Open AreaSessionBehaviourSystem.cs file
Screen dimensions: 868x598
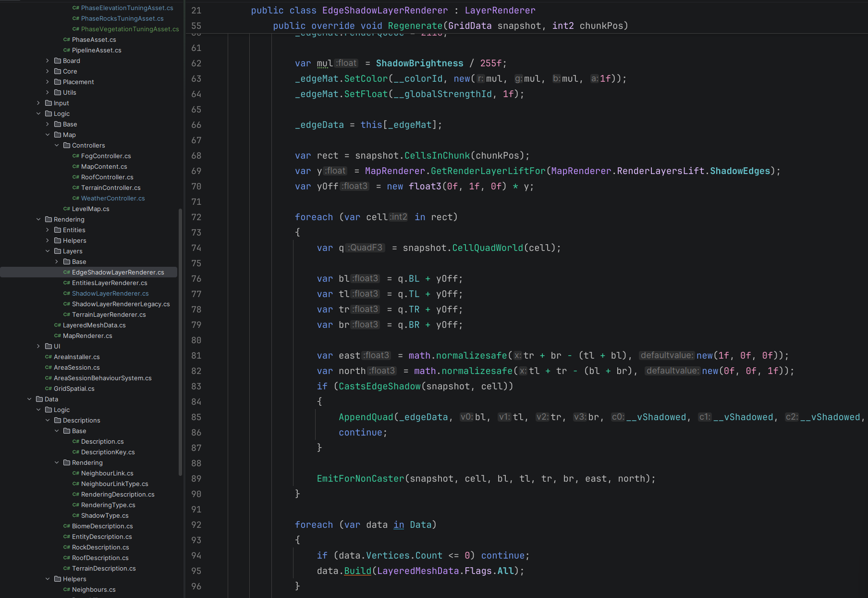click(x=102, y=378)
